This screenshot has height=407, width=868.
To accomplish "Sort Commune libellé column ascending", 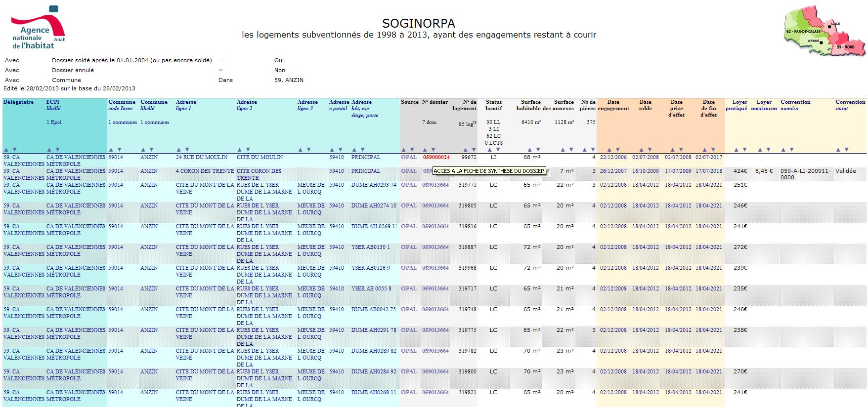I will pos(143,150).
